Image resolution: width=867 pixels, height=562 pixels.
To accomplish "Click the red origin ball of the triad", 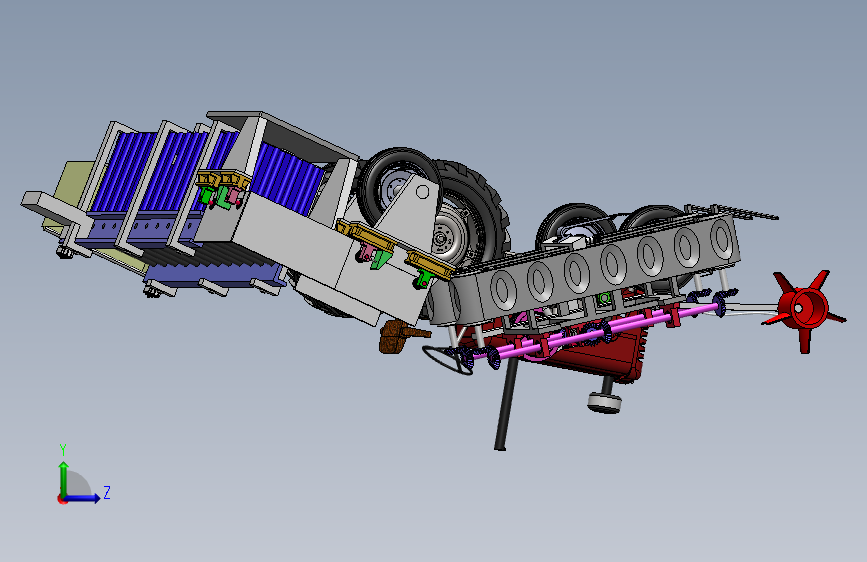I will (x=62, y=499).
